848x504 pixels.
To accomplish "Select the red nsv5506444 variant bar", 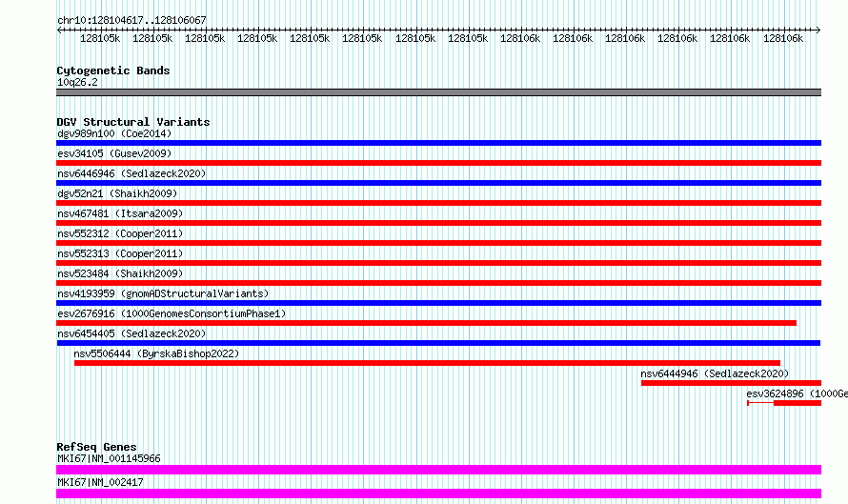I will [x=427, y=363].
